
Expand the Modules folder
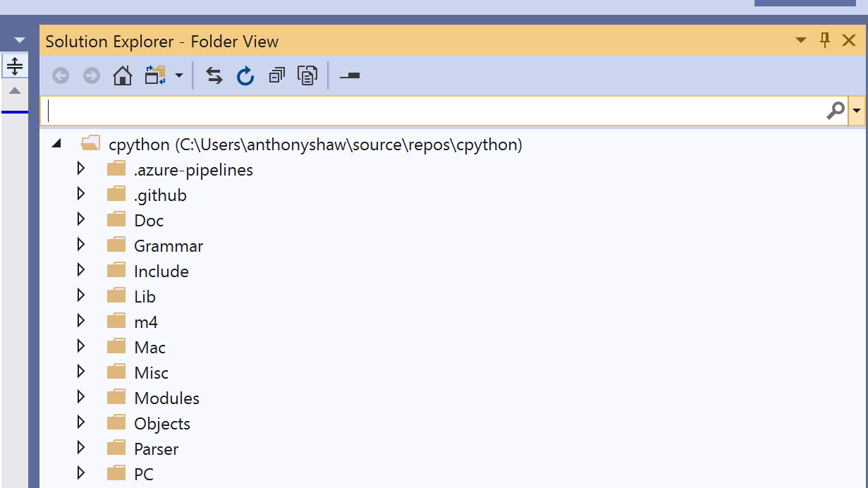(x=80, y=398)
